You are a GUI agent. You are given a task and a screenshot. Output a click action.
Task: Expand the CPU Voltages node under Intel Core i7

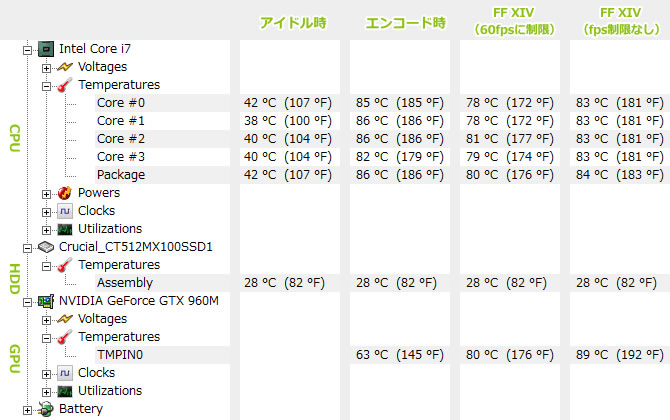46,68
